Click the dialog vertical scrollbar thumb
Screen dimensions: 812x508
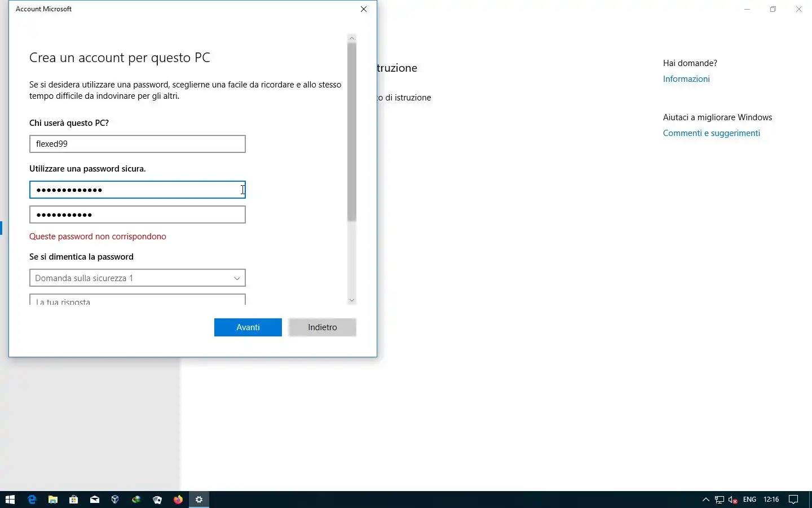coord(352,132)
